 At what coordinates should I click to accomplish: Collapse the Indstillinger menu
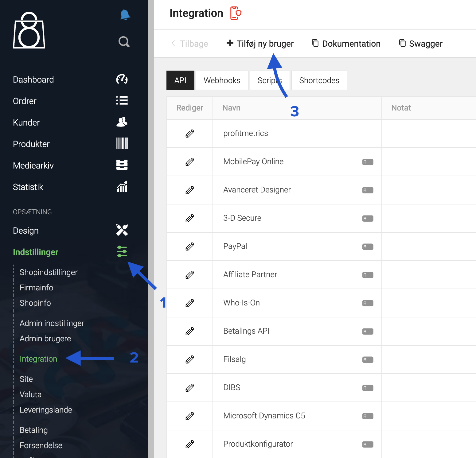coord(36,252)
